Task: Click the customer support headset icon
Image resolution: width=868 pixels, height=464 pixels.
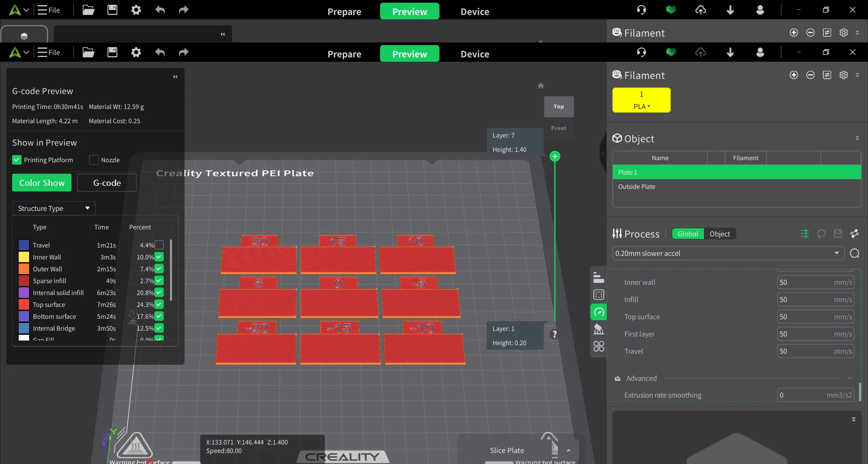Action: (x=641, y=53)
